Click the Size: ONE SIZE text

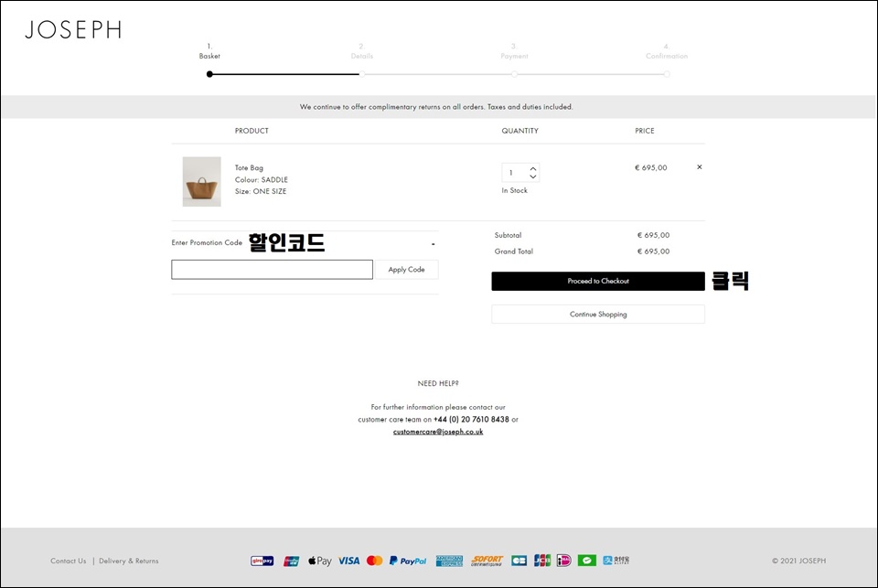point(261,191)
